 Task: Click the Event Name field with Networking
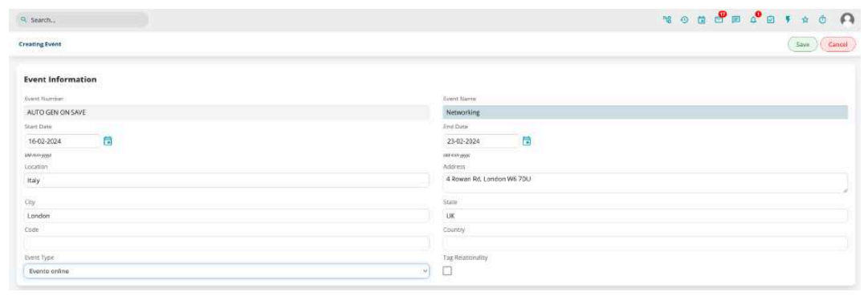645,112
